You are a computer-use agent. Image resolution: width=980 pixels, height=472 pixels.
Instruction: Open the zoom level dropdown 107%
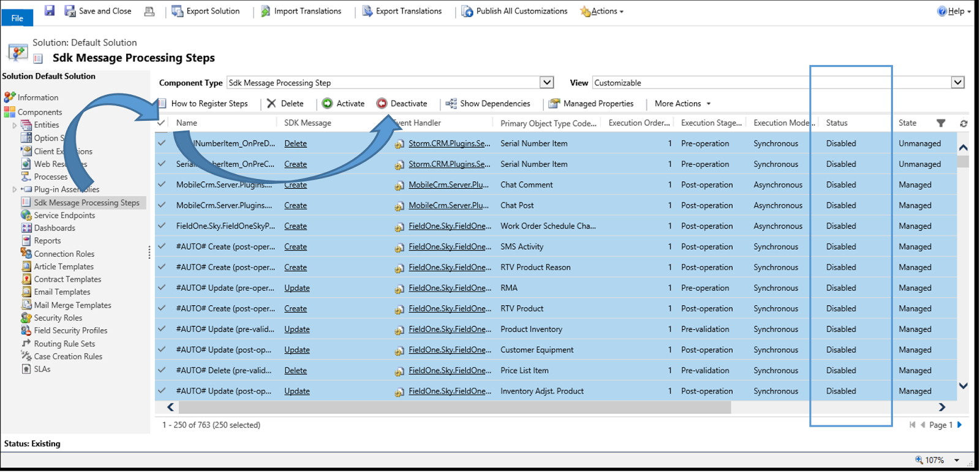(957, 460)
